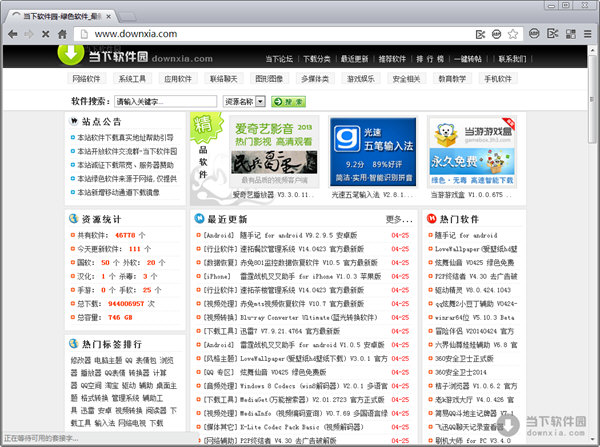Screen dimensions: 600x447
Task: Click 修改器 tag in 热门标签排行
Action: tap(81, 360)
